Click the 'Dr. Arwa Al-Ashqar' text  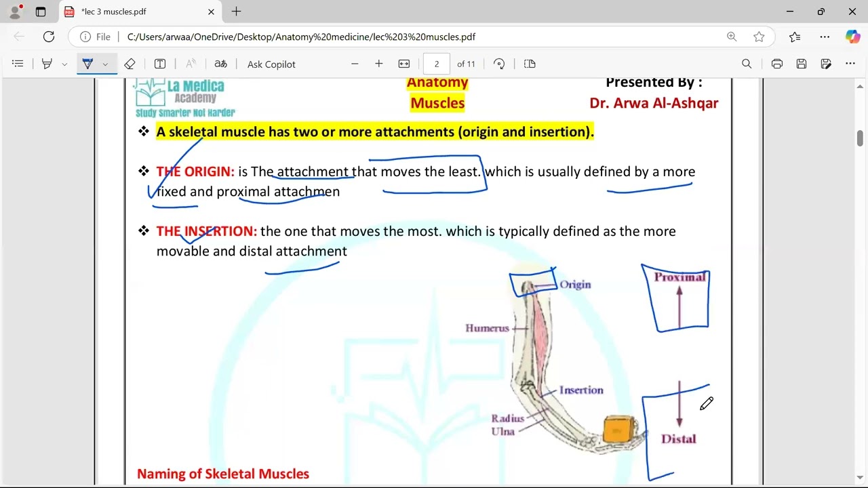click(x=654, y=103)
